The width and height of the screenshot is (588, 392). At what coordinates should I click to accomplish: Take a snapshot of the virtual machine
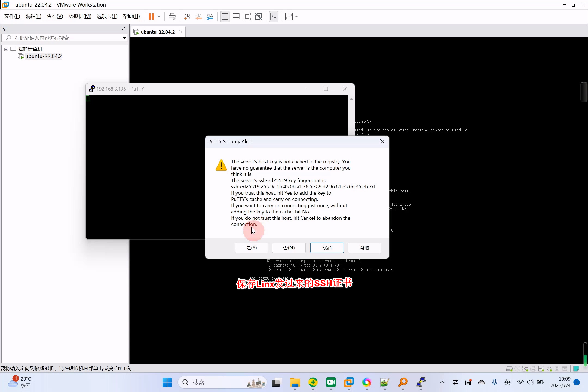point(187,17)
